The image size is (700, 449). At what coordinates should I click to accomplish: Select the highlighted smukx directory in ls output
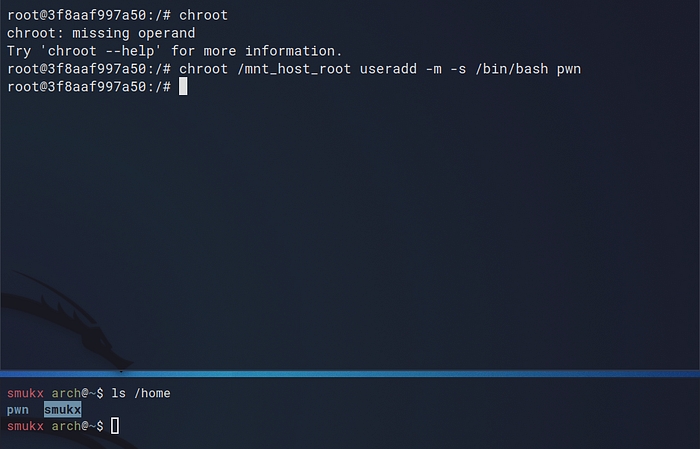click(62, 410)
